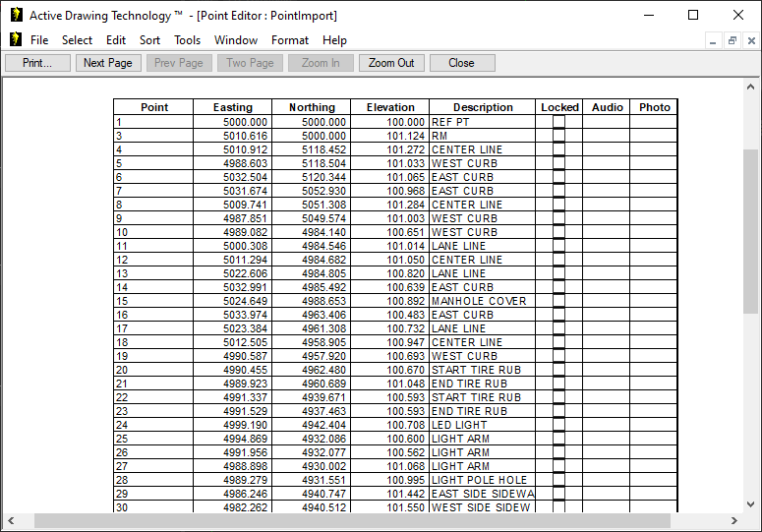This screenshot has width=762, height=532.
Task: Check the Locked box for MANHOLE COVER
Action: click(x=558, y=301)
